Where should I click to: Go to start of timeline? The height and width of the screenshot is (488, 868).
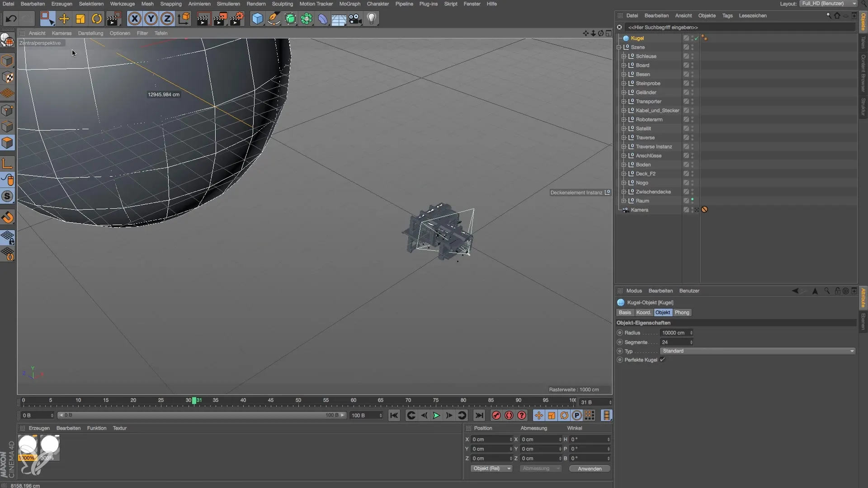(x=394, y=415)
